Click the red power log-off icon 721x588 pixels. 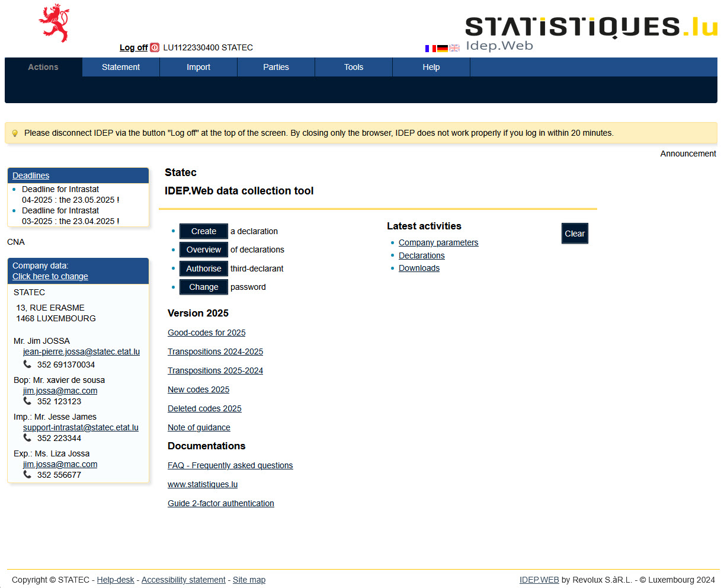pyautogui.click(x=154, y=47)
